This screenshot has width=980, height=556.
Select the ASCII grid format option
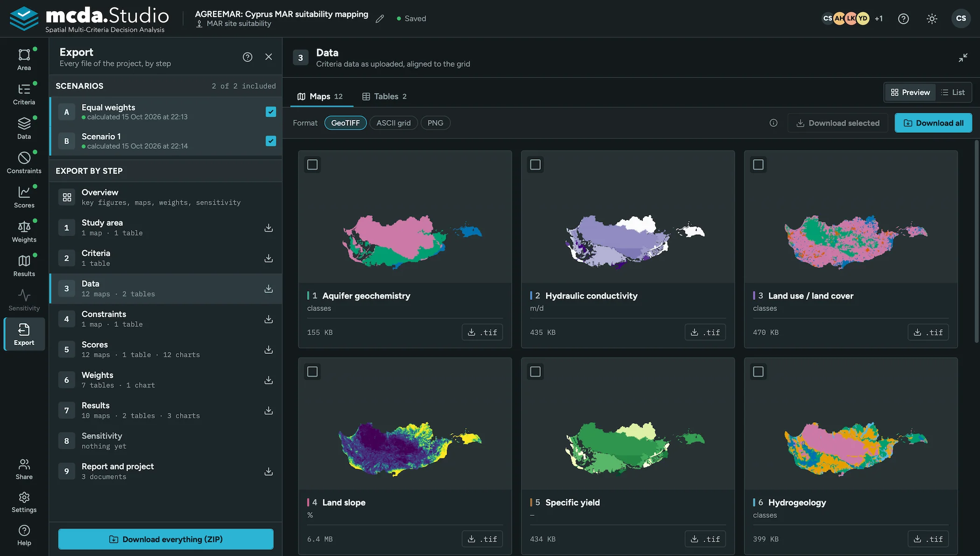tap(393, 123)
